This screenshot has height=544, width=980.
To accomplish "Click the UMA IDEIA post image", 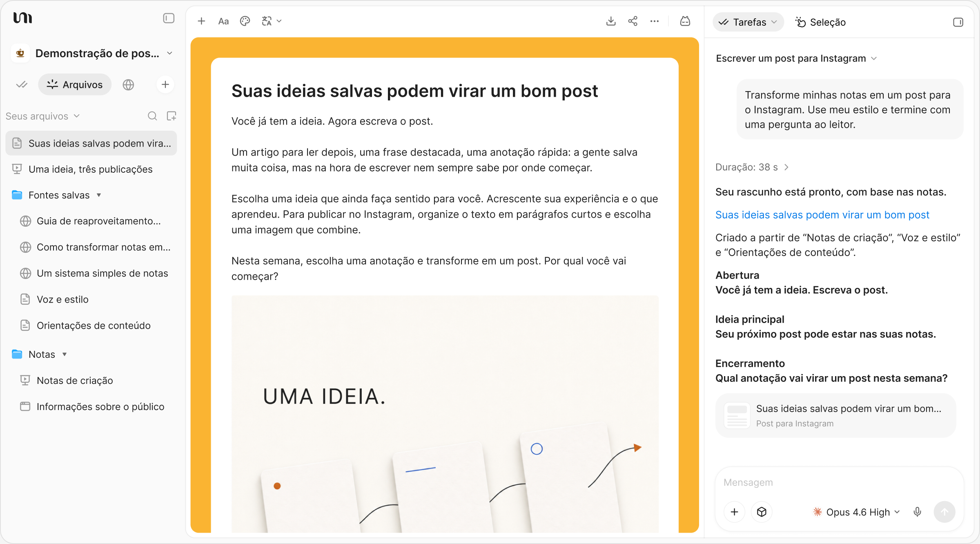I will (x=445, y=414).
